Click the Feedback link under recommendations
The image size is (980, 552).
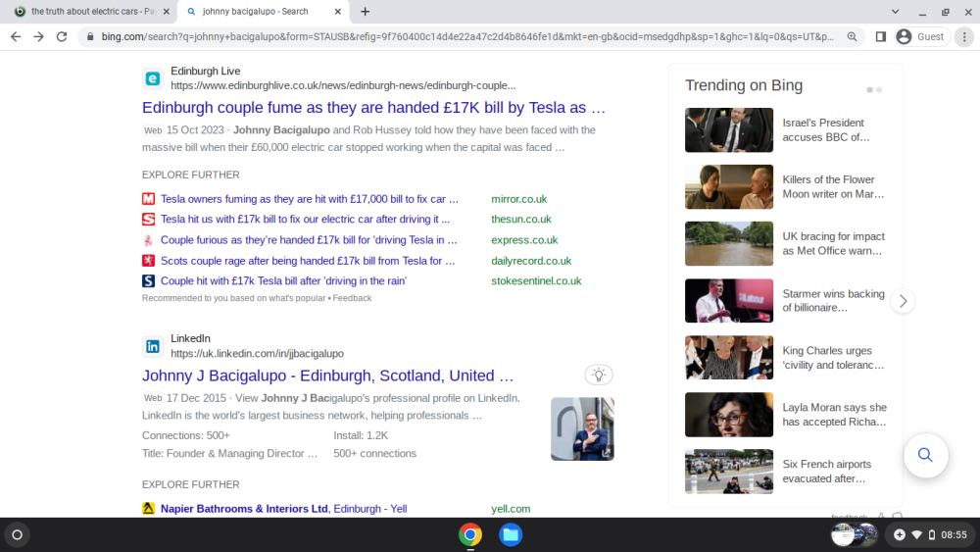(x=352, y=298)
